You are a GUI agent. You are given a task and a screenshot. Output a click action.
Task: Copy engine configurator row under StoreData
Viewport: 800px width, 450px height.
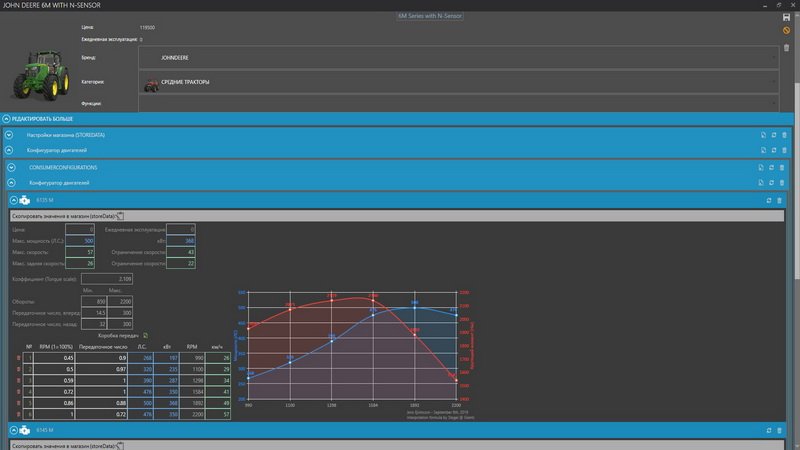[763, 151]
